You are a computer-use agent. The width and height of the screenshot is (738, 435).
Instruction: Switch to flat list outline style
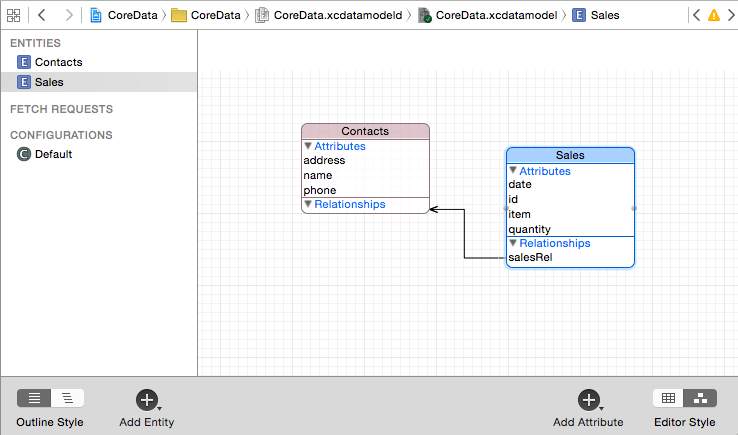coord(34,398)
